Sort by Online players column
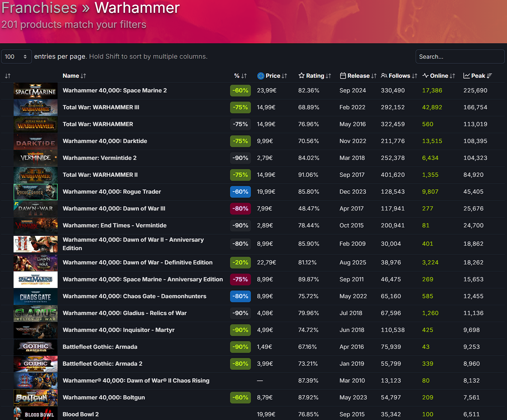Screen dimensions: 507x420 point(439,76)
